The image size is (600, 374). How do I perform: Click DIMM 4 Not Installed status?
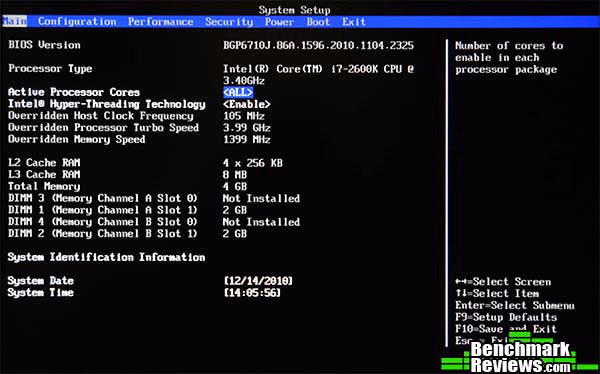pyautogui.click(x=261, y=222)
